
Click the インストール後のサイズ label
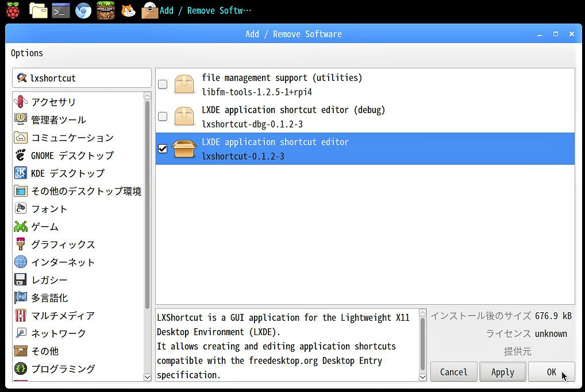pyautogui.click(x=481, y=316)
